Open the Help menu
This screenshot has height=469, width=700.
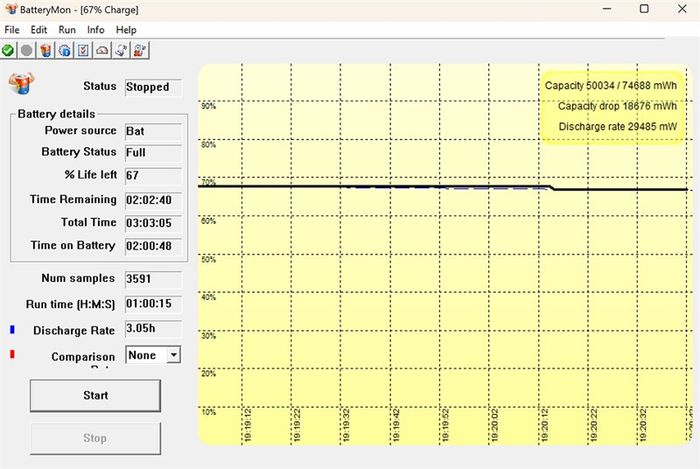click(x=126, y=30)
